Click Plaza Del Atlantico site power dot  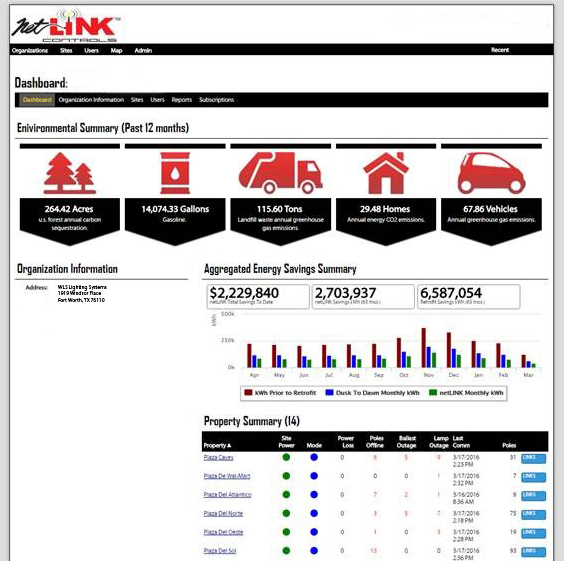[286, 494]
